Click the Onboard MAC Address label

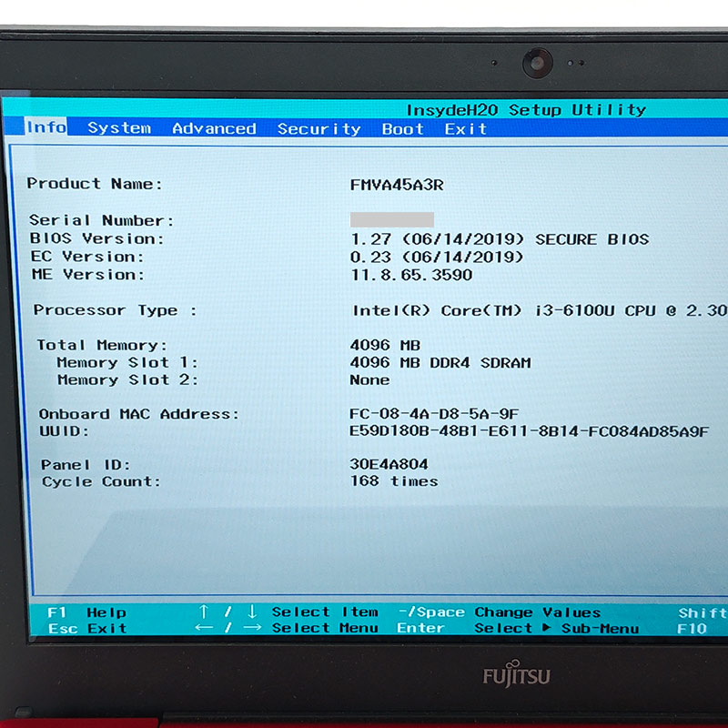(139, 414)
